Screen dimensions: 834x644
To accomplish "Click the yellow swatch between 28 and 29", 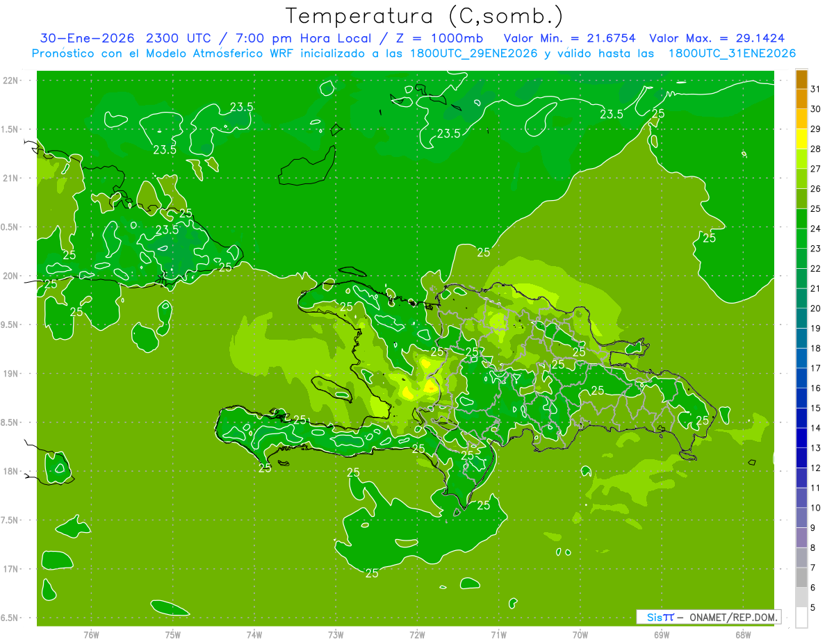I will [x=801, y=139].
